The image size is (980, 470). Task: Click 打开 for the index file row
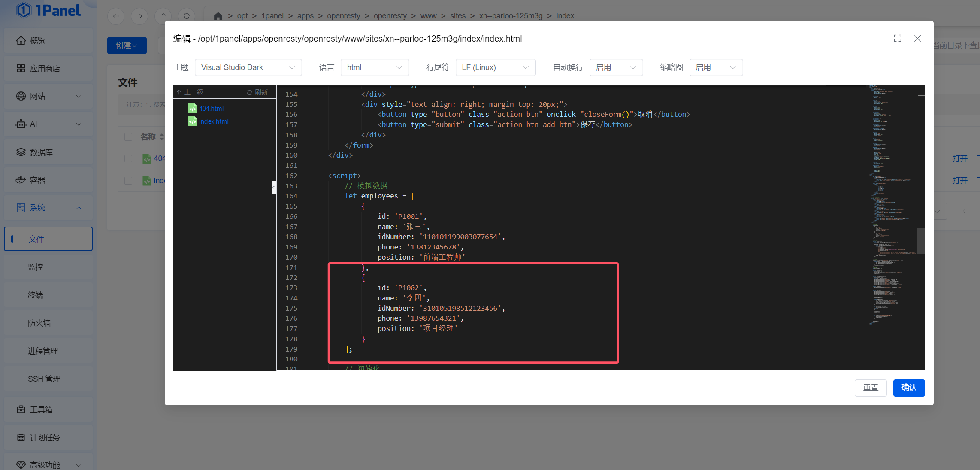tap(959, 181)
